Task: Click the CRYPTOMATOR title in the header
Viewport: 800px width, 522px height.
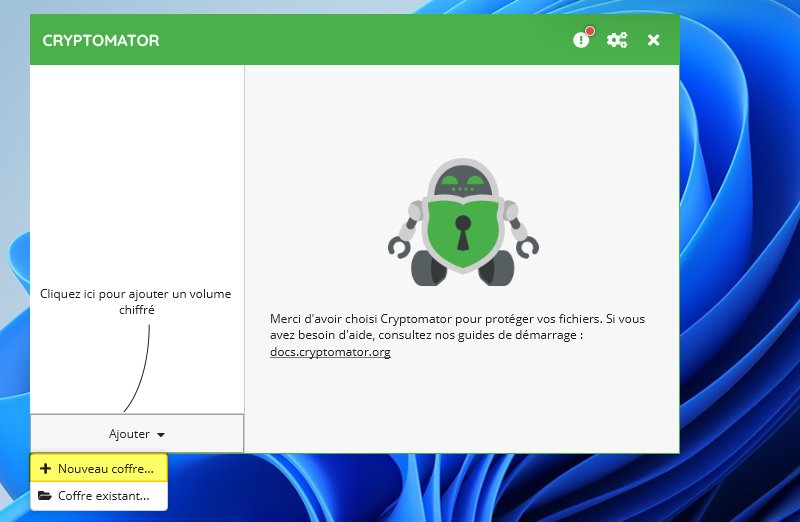Action: click(101, 40)
